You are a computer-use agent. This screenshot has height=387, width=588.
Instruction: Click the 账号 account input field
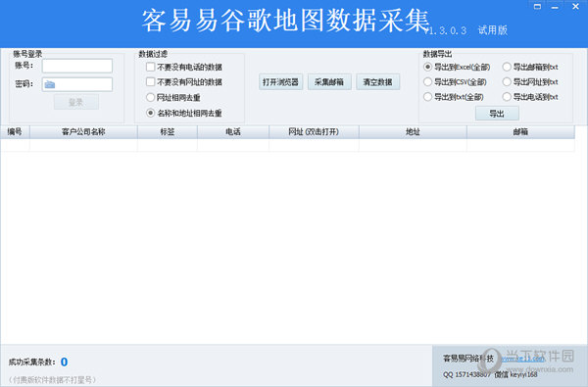(x=77, y=66)
